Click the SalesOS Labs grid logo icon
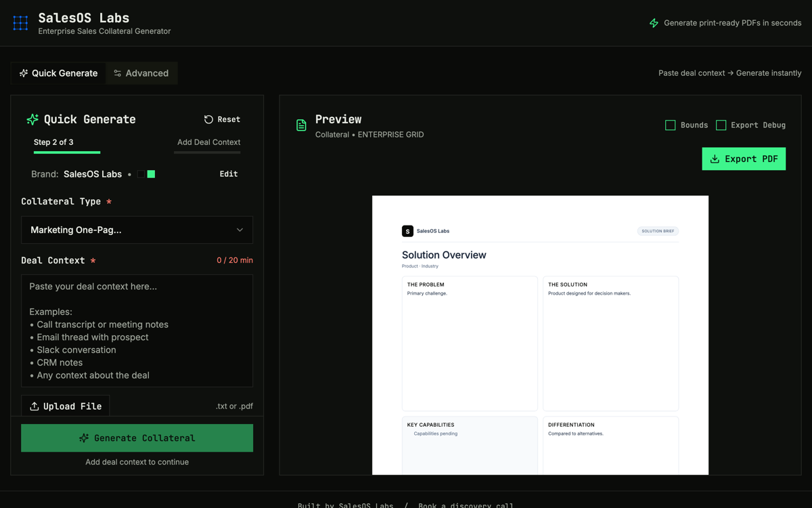 coord(20,23)
